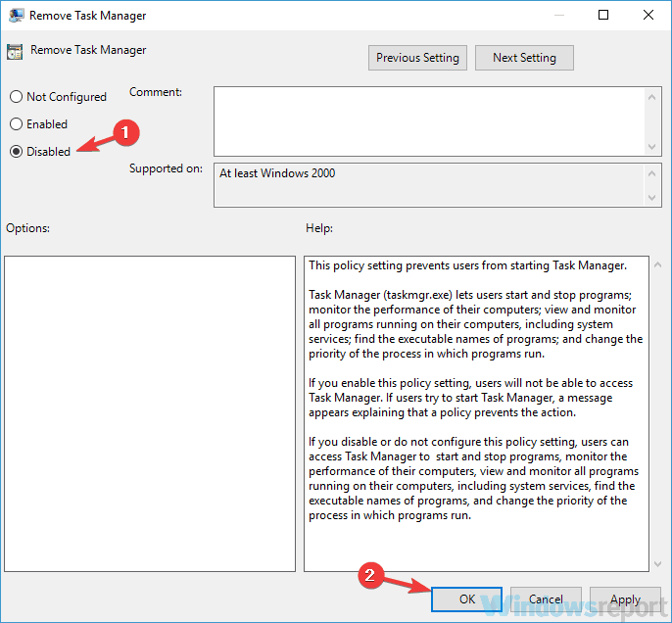This screenshot has width=672, height=623.
Task: Click the Comment box scroll up arrow
Action: pyautogui.click(x=651, y=97)
